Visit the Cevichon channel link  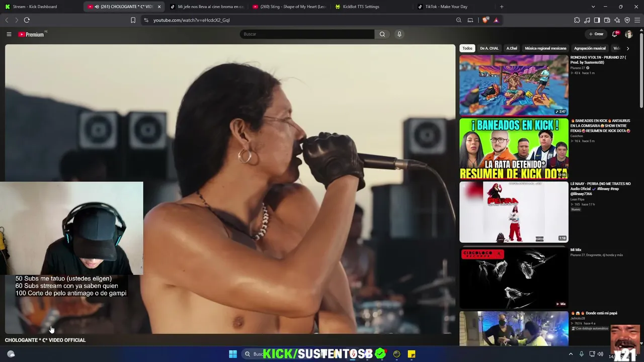[x=577, y=136]
